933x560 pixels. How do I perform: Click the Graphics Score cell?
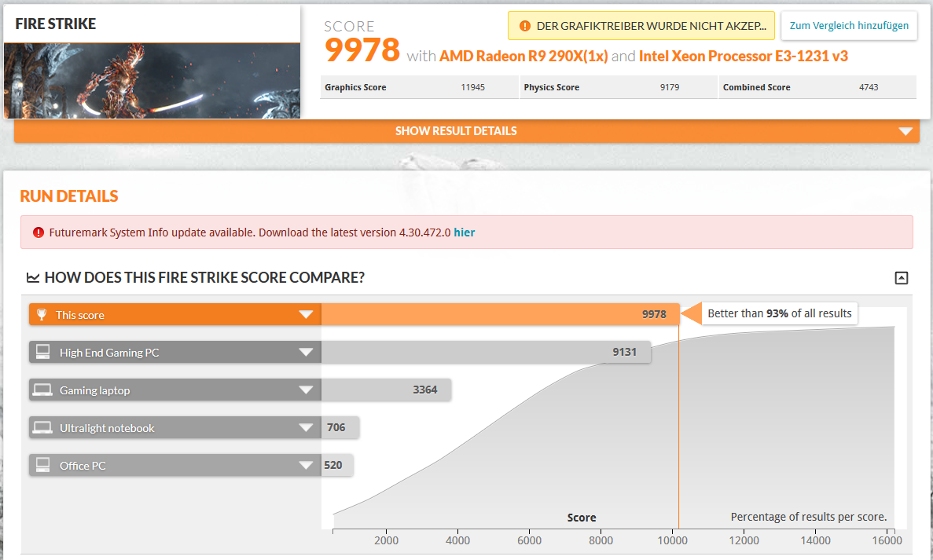click(419, 87)
